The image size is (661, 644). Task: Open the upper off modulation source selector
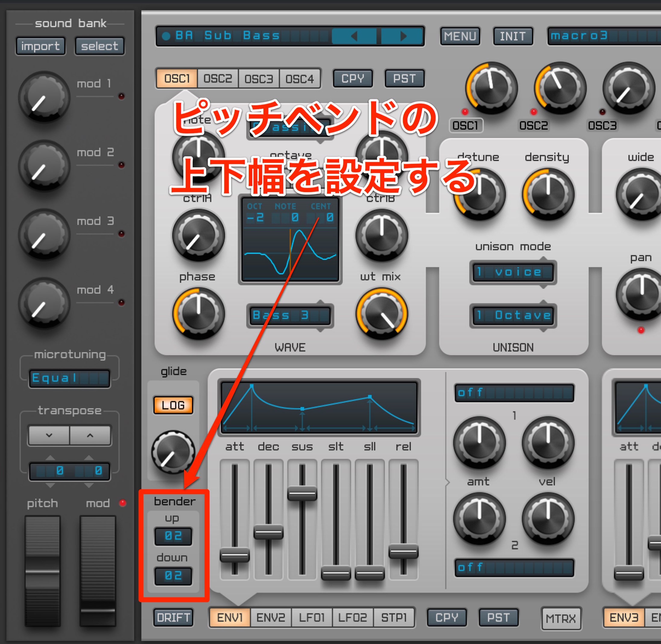[x=514, y=393]
